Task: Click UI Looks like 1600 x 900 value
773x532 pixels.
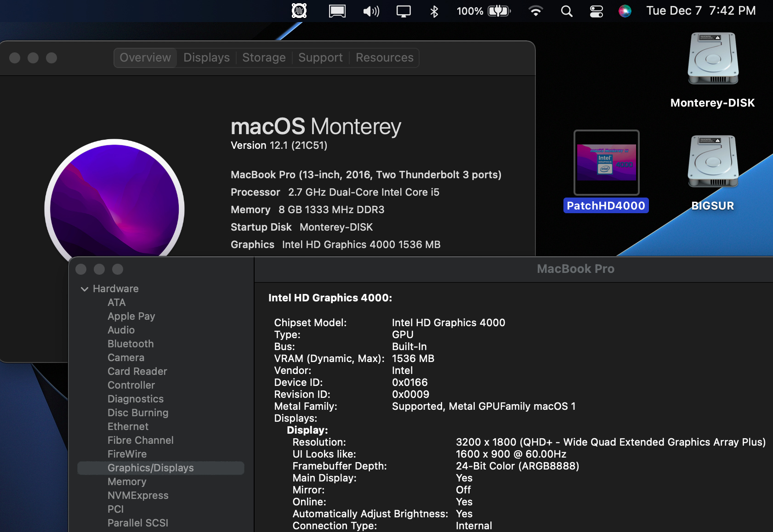Action: coord(511,454)
